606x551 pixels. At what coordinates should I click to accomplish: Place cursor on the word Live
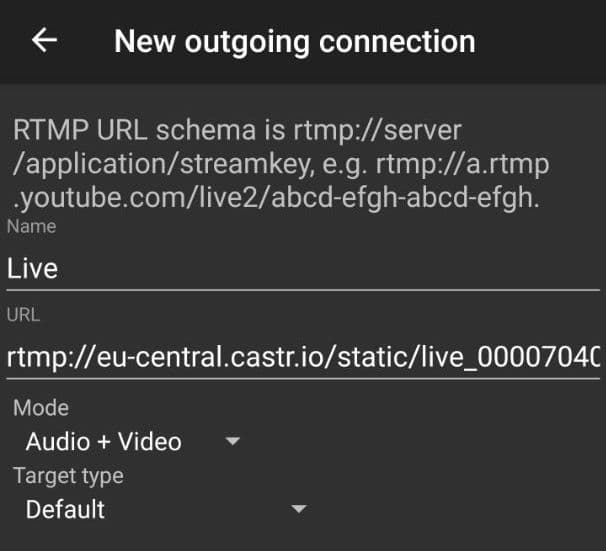coord(32,269)
